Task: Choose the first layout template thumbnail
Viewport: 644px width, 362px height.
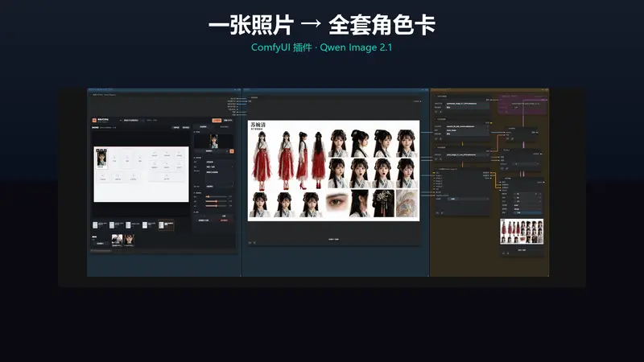Action: point(100,225)
